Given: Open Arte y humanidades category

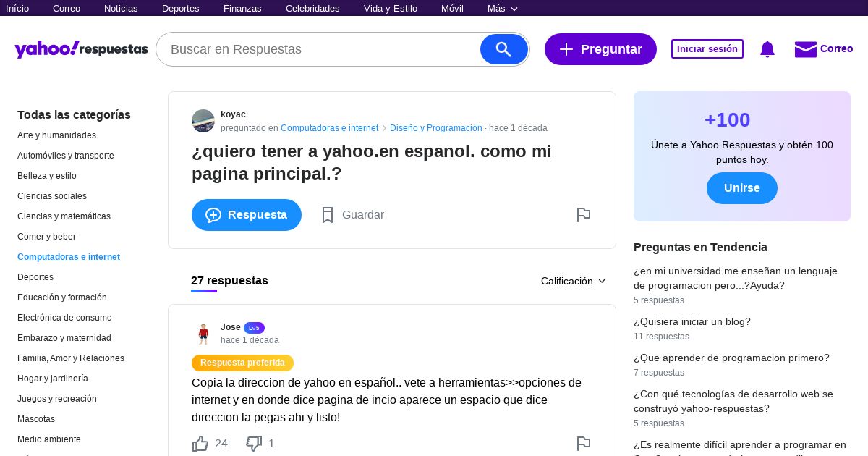Looking at the screenshot, I should point(56,135).
